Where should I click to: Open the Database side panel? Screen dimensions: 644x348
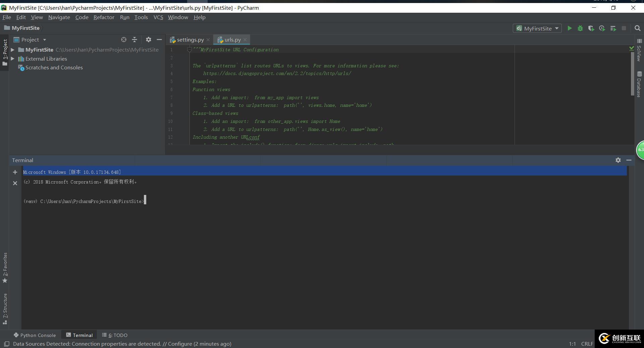pos(639,84)
